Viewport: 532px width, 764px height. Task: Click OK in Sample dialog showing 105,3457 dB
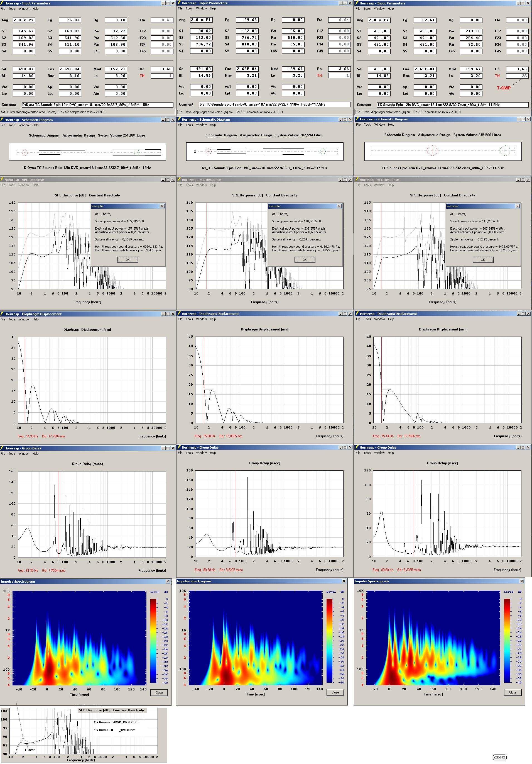tap(128, 260)
